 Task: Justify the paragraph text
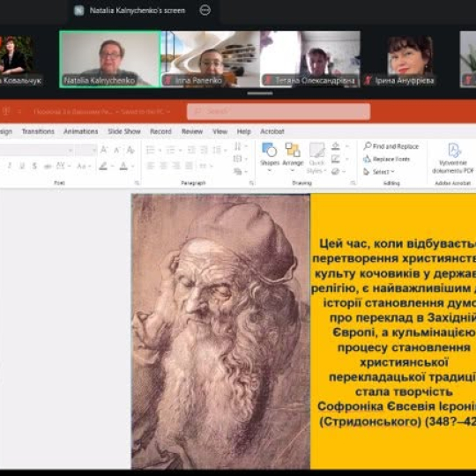click(x=189, y=166)
